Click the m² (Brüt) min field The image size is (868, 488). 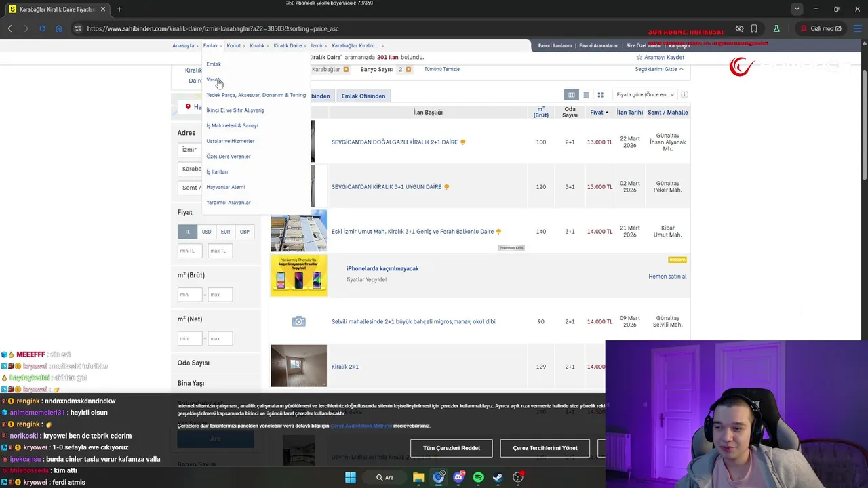tap(190, 295)
